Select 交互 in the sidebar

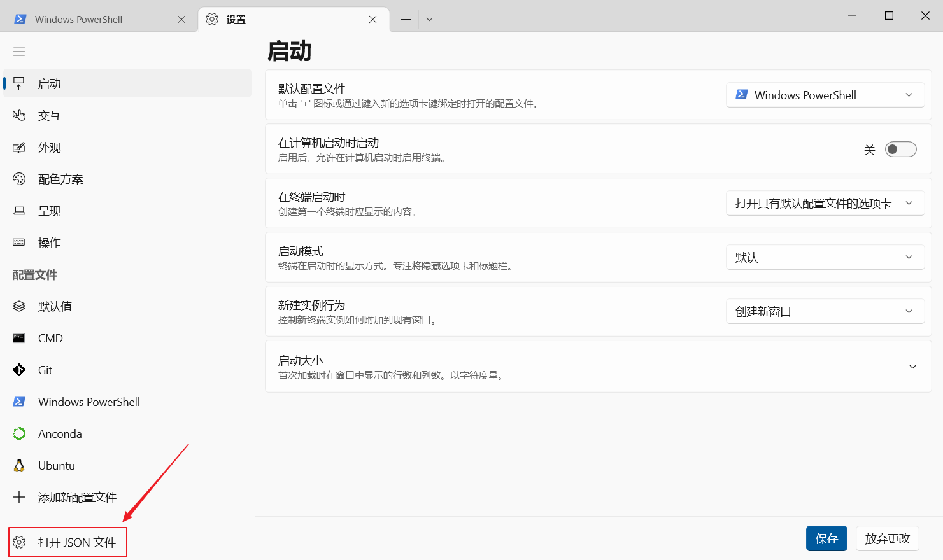[x=127, y=115]
